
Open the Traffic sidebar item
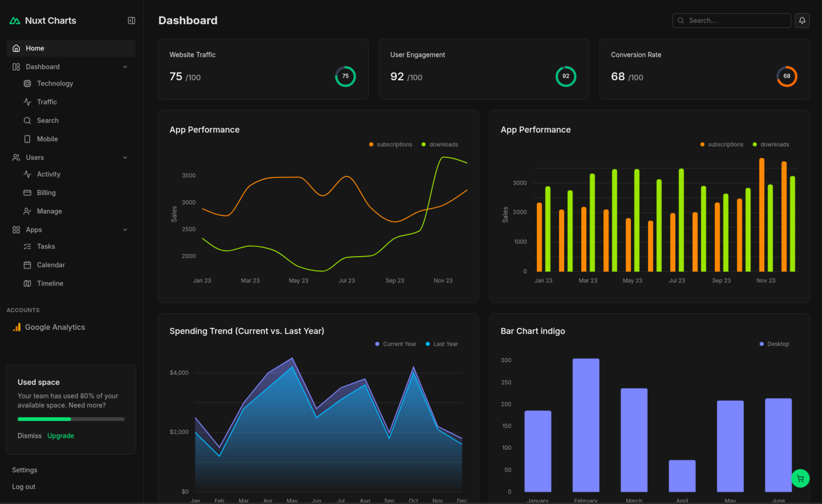click(47, 102)
